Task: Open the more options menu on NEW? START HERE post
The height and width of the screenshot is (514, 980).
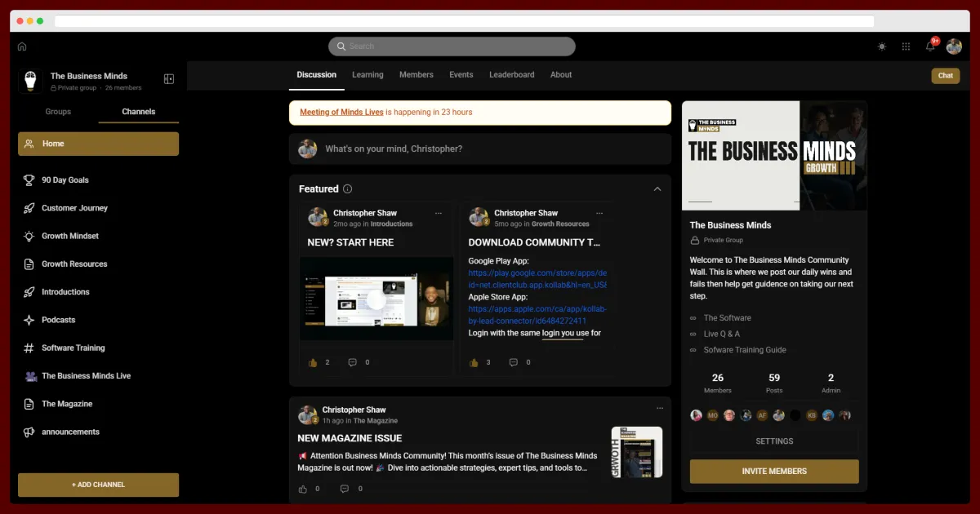Action: tap(439, 214)
